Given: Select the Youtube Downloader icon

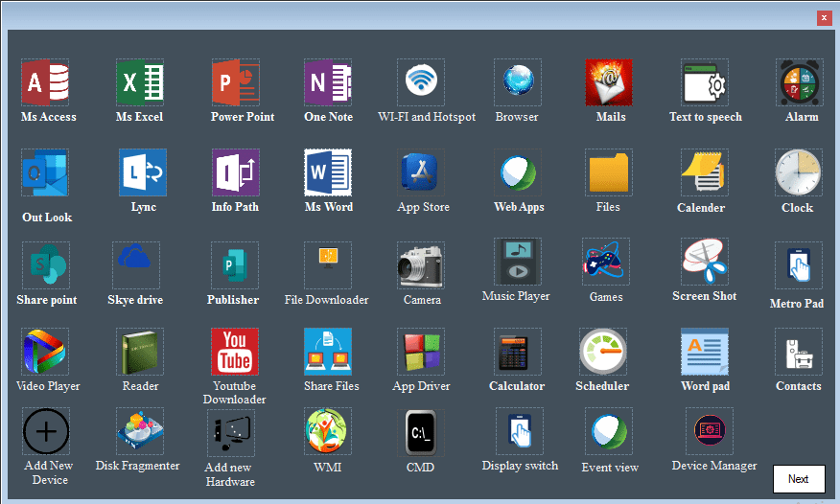Looking at the screenshot, I should coord(235,352).
